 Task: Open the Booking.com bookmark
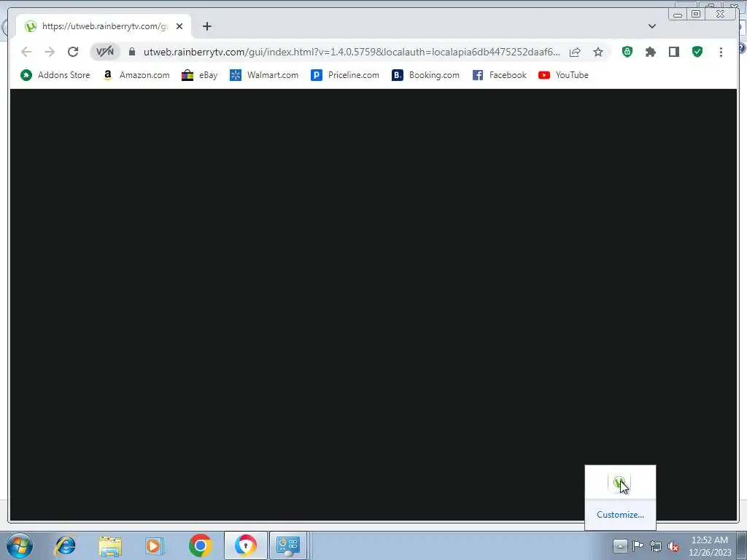tap(426, 75)
